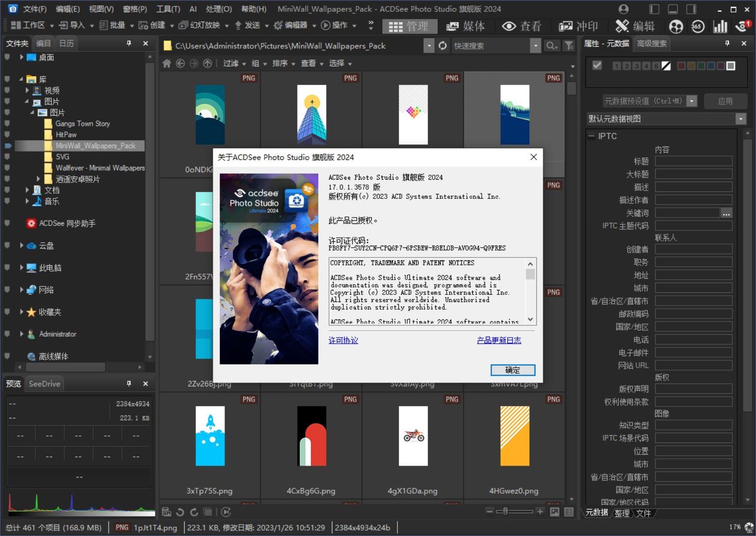Navigate back with the left arrow icon
Screen dimensions: 756x536
pos(180,63)
